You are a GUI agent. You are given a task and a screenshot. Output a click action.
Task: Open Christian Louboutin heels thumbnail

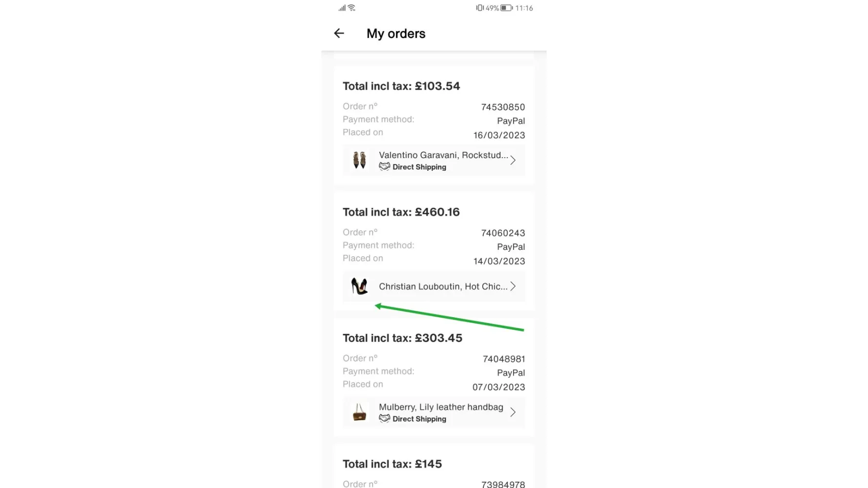click(360, 286)
